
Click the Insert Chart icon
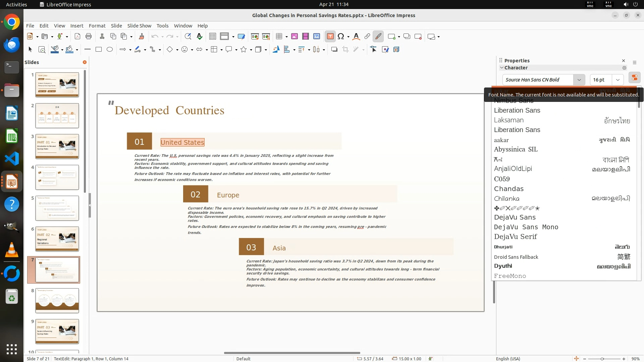pos(317,37)
